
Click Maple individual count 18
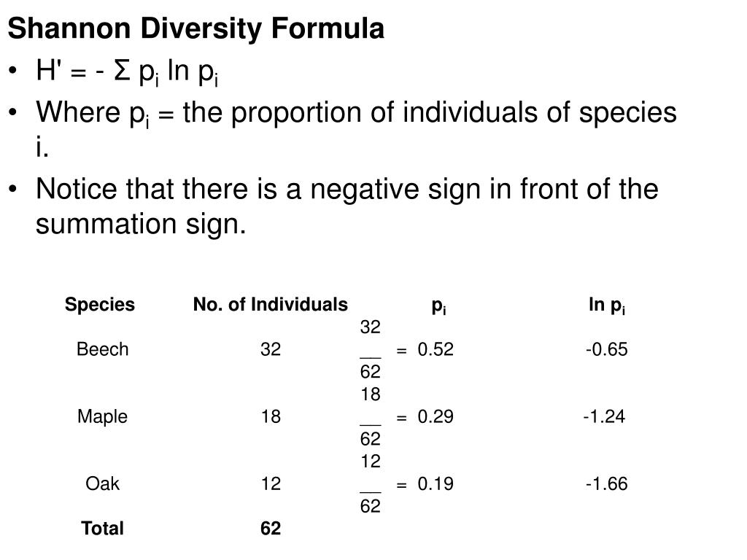(x=271, y=416)
